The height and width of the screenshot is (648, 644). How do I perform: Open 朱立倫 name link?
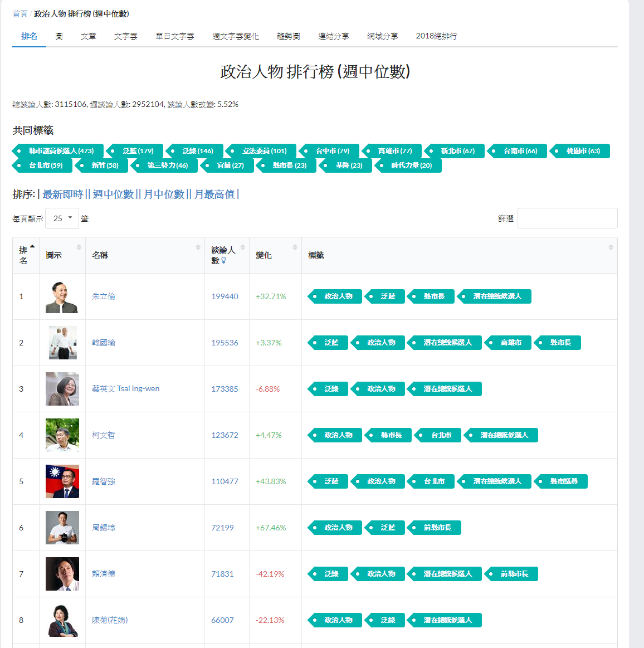point(103,296)
